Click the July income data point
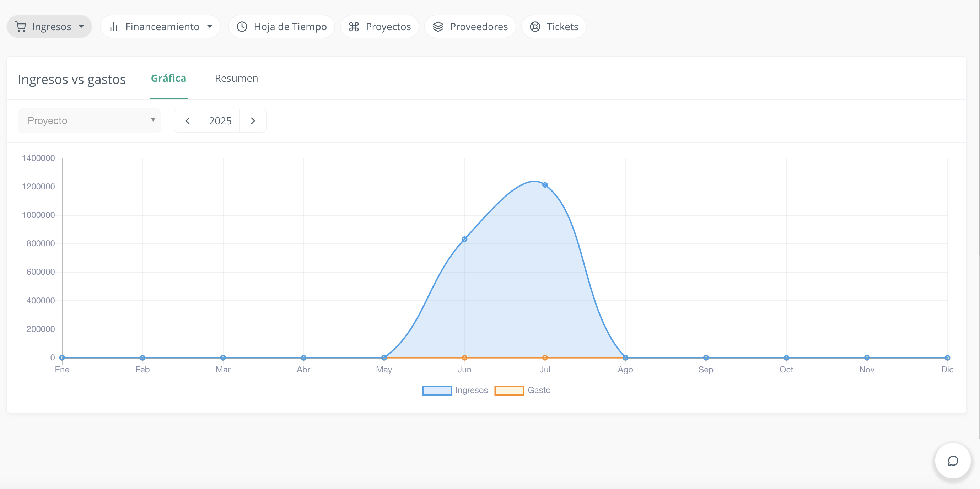This screenshot has width=980, height=489. pos(545,185)
